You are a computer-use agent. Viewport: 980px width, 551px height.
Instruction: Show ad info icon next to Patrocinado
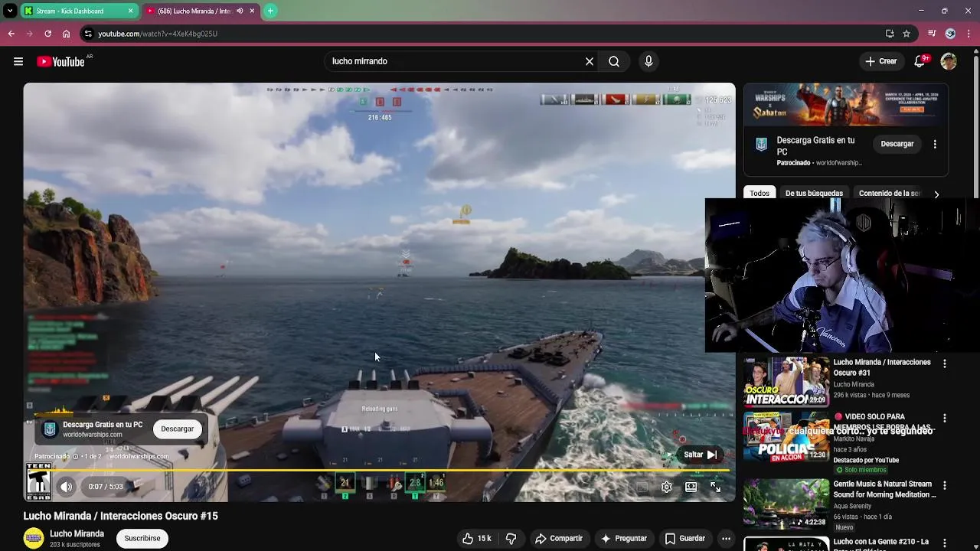(x=75, y=456)
